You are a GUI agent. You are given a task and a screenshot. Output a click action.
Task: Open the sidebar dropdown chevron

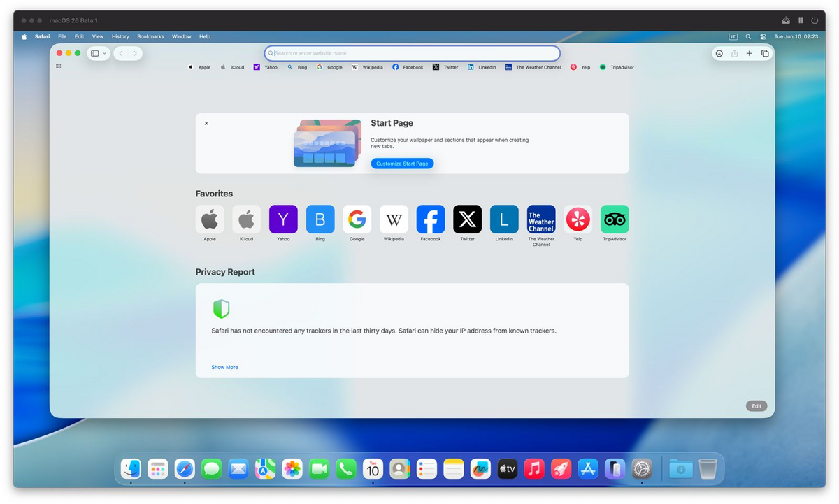105,53
